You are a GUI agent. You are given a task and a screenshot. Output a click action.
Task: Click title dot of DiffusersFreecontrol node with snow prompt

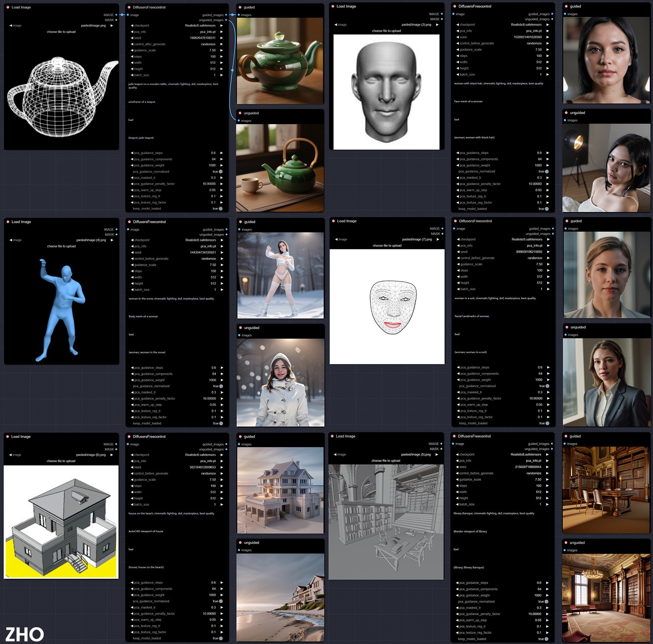(129, 222)
